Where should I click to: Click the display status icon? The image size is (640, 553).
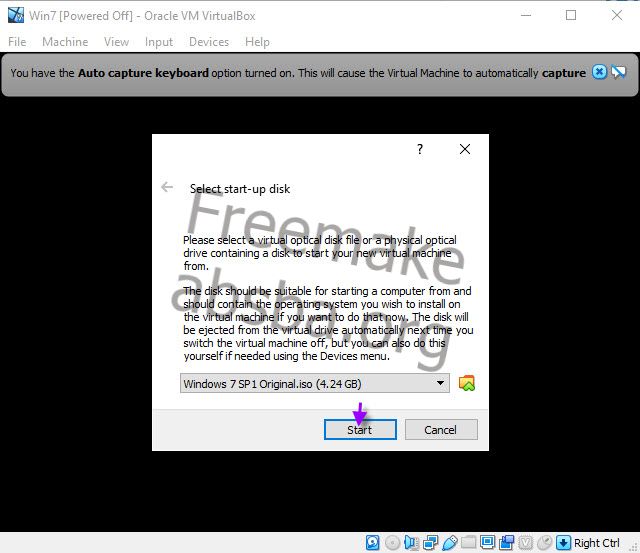tap(487, 542)
